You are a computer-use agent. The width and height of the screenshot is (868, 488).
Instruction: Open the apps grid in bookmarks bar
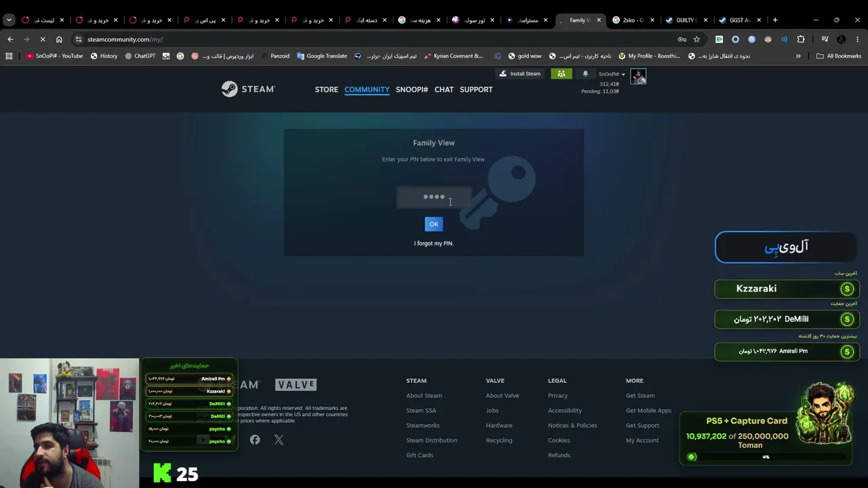click(x=9, y=56)
